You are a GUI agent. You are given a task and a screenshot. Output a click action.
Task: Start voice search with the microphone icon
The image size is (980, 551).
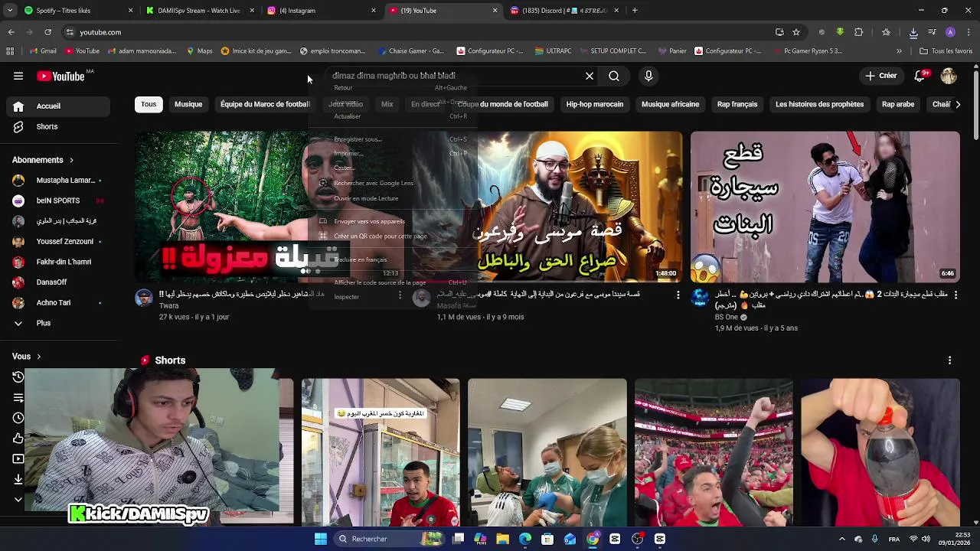coord(648,76)
